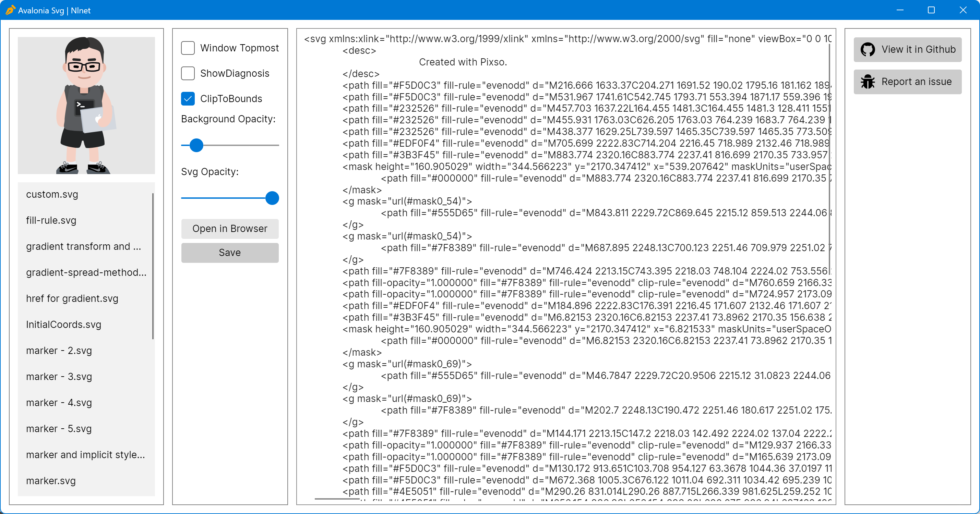980x514 pixels.
Task: Pick marker - 3.svg from the list
Action: pos(59,376)
